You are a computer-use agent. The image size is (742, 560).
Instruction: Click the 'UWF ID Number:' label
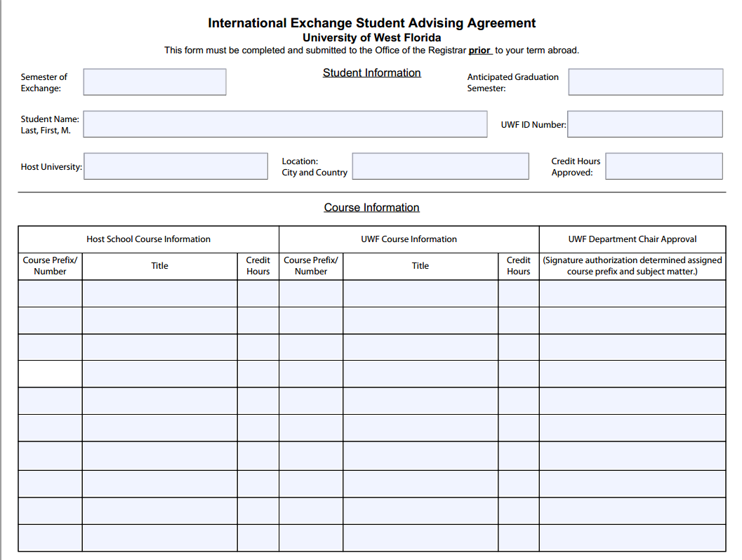[x=534, y=125]
